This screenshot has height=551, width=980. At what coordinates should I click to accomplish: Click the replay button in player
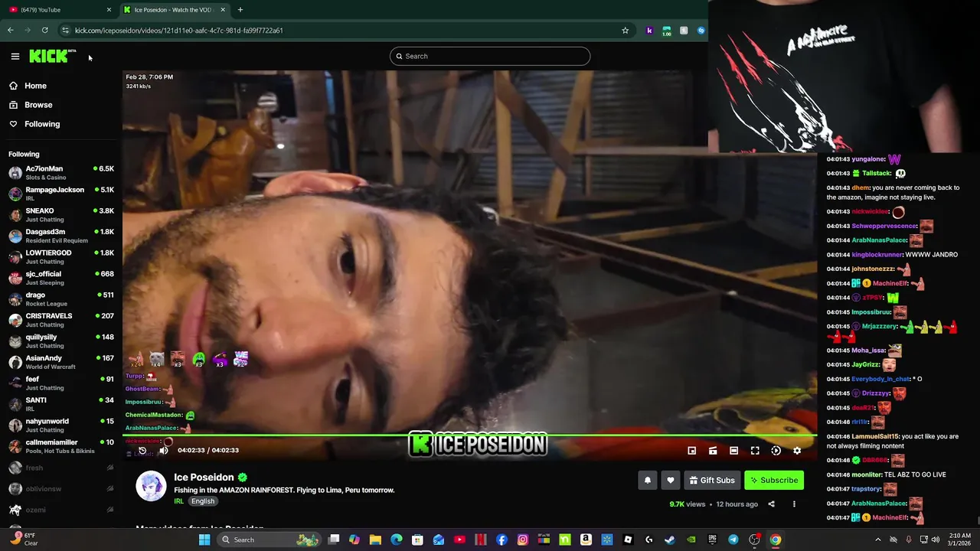142,450
